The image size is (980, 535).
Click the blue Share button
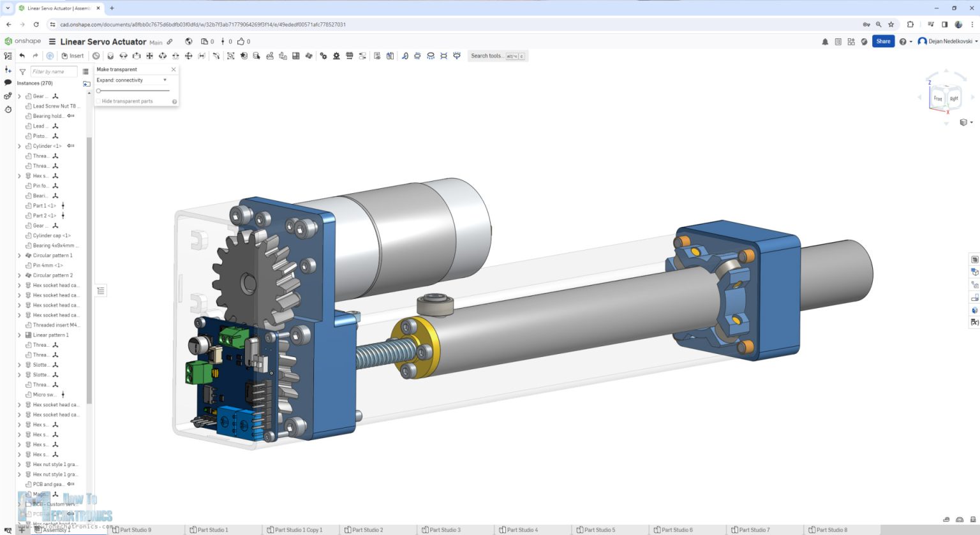click(883, 41)
